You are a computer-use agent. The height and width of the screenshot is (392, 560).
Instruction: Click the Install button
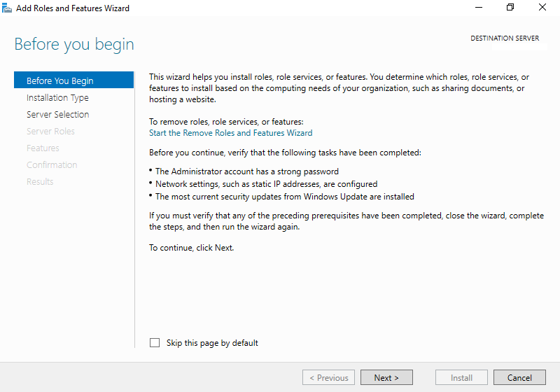461,377
